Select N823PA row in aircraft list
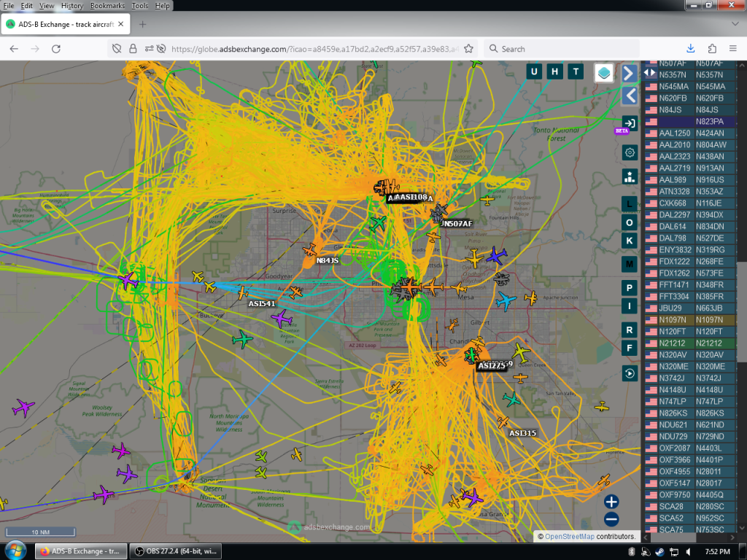This screenshot has width=747, height=560. tap(689, 122)
